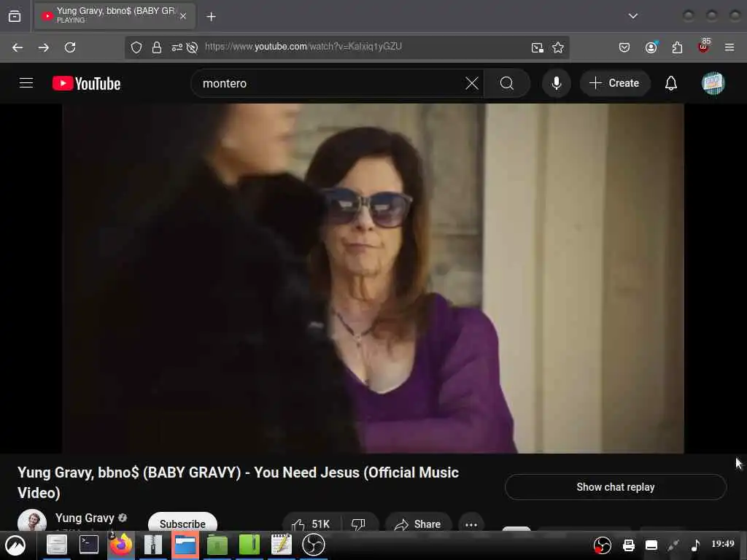Share this video
This screenshot has height=560, width=747.
(418, 524)
